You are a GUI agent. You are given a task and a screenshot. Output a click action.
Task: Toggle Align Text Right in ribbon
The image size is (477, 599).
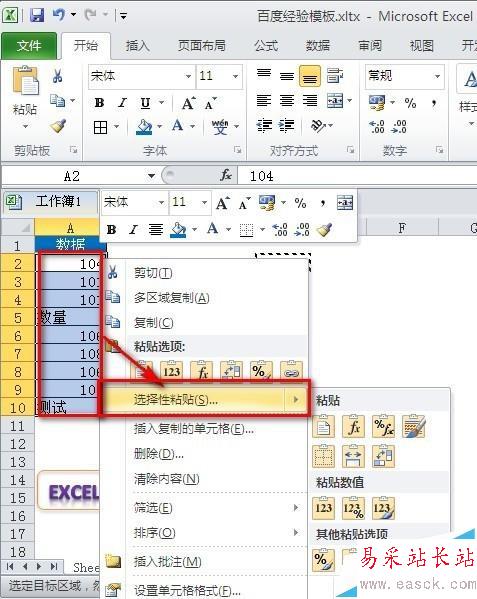coord(310,101)
